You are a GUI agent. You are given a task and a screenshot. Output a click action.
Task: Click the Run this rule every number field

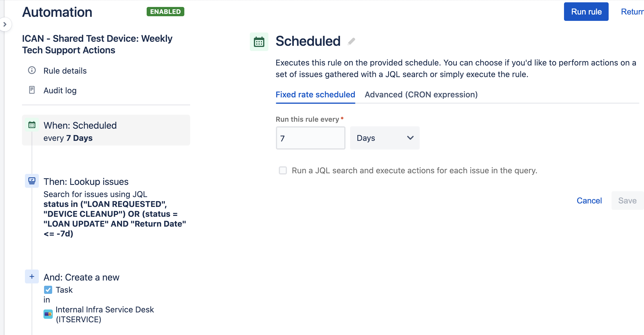click(x=310, y=138)
